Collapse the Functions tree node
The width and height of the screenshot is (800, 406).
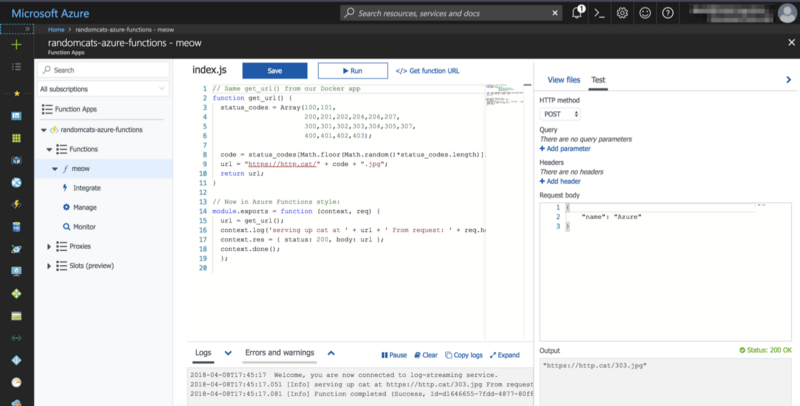pyautogui.click(x=49, y=149)
